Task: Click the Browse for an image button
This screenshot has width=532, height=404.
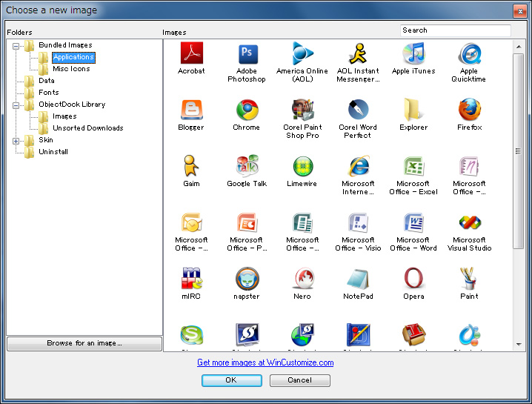Action: click(84, 343)
